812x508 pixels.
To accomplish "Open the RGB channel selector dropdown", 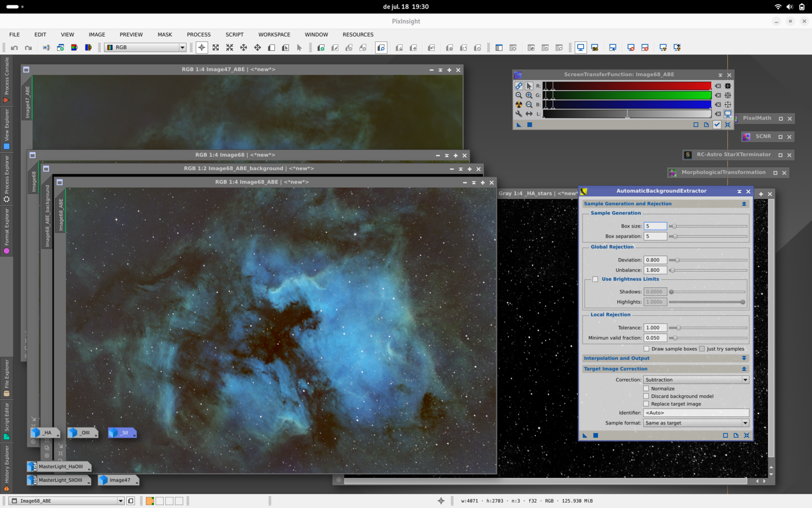I will [x=145, y=48].
